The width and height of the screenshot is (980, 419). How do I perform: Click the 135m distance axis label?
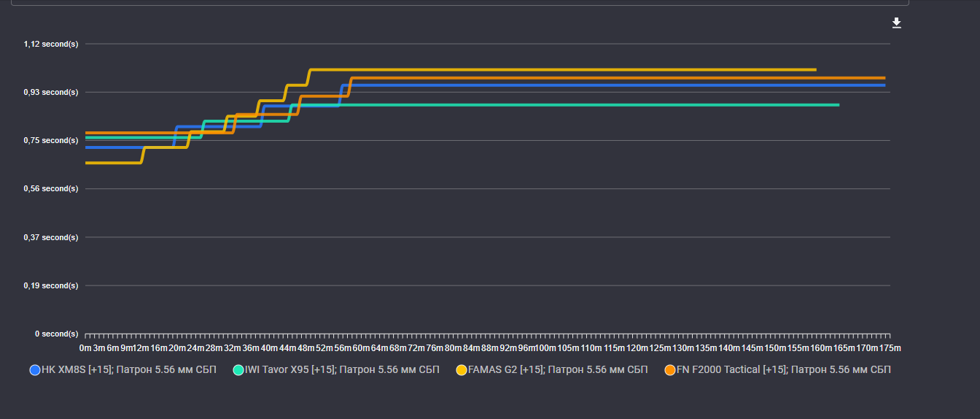click(x=706, y=347)
